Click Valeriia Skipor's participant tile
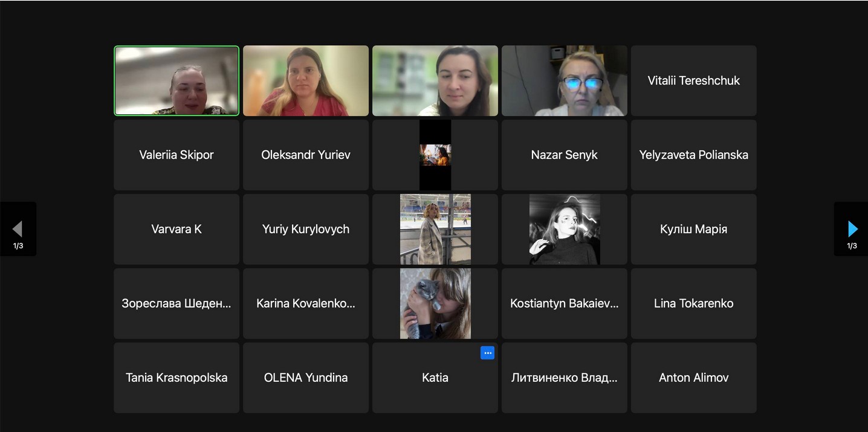Image resolution: width=868 pixels, height=432 pixels. (x=177, y=155)
